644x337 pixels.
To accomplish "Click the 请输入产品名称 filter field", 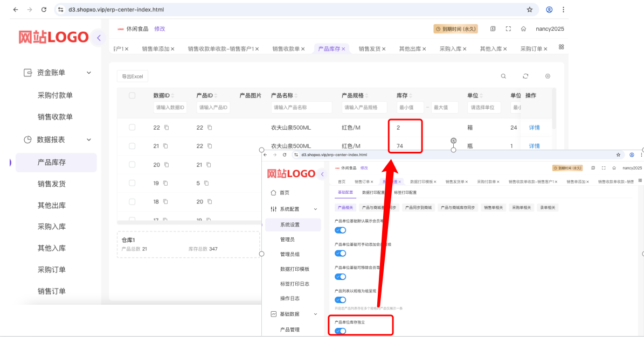I will (301, 108).
